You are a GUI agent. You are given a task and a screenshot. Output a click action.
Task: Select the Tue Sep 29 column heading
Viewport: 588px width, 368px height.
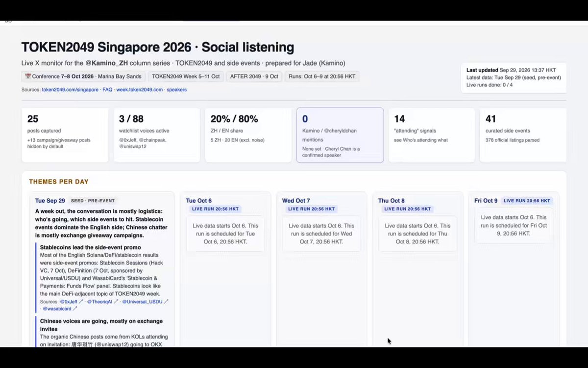[50, 201]
